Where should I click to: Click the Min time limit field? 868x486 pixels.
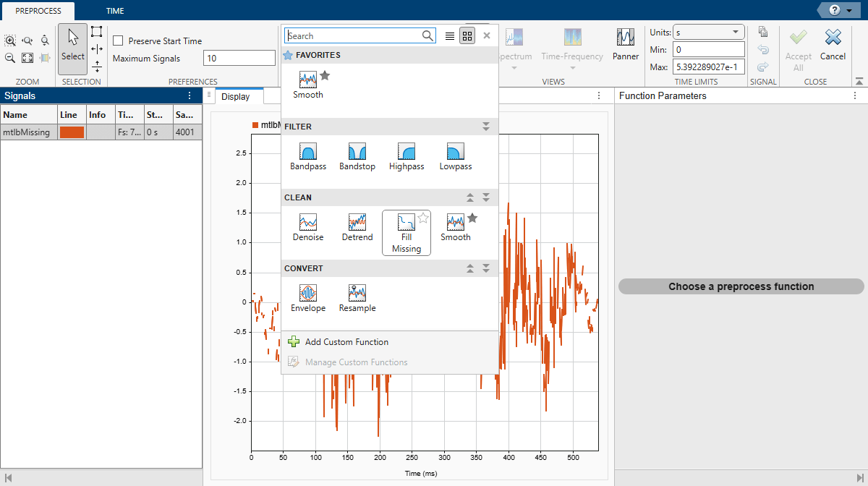coord(709,49)
